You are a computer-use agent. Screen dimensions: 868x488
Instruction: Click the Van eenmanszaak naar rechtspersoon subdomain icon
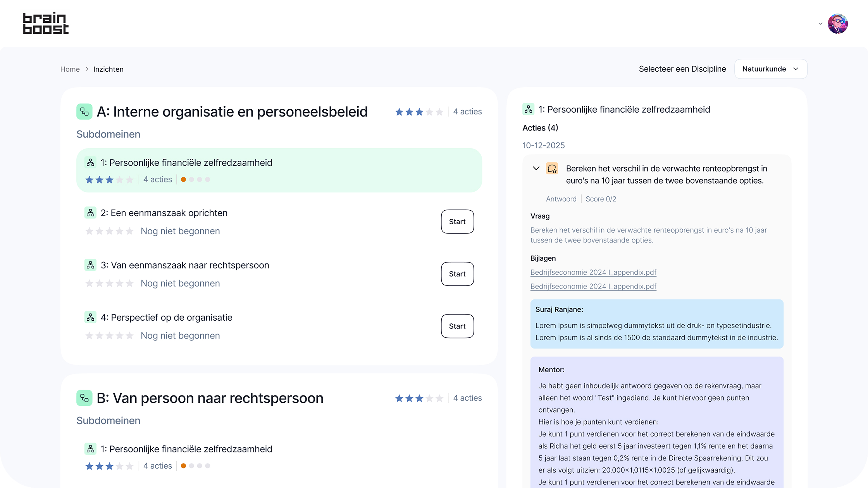pyautogui.click(x=90, y=265)
